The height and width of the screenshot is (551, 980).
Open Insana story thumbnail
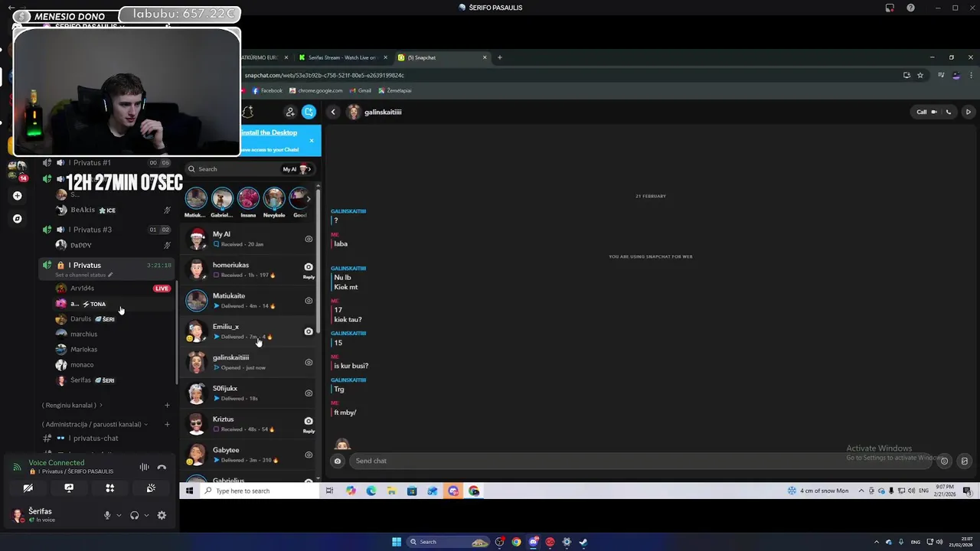[248, 198]
